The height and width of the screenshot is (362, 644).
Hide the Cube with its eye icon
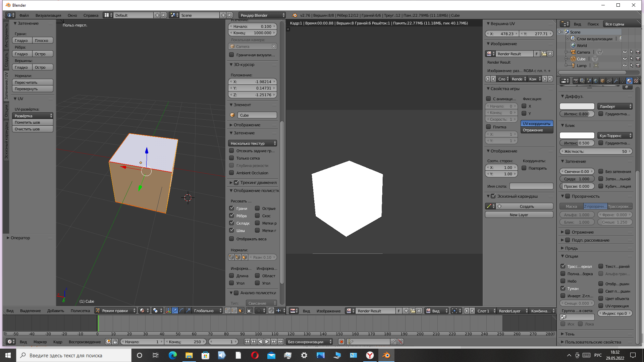625,59
